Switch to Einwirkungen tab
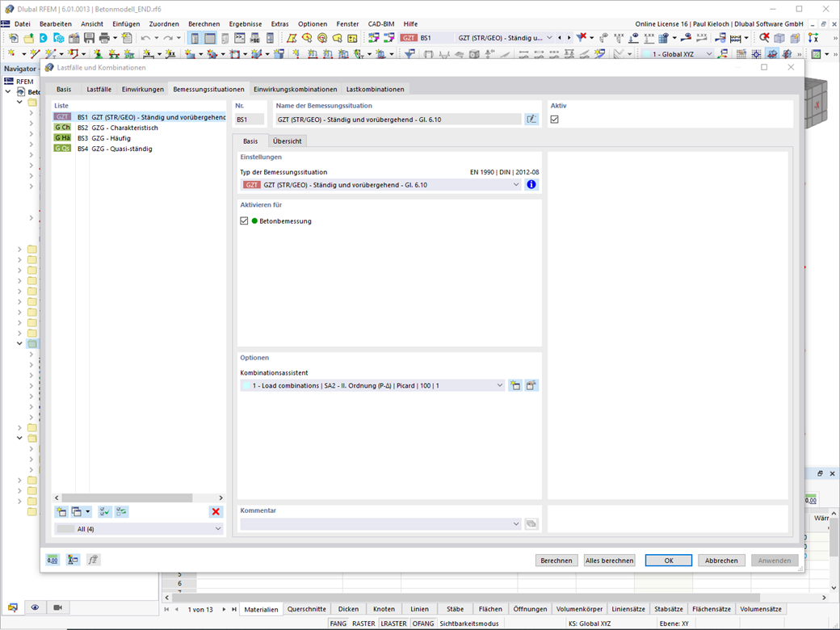Viewport: 840px width, 630px height. [x=142, y=90]
